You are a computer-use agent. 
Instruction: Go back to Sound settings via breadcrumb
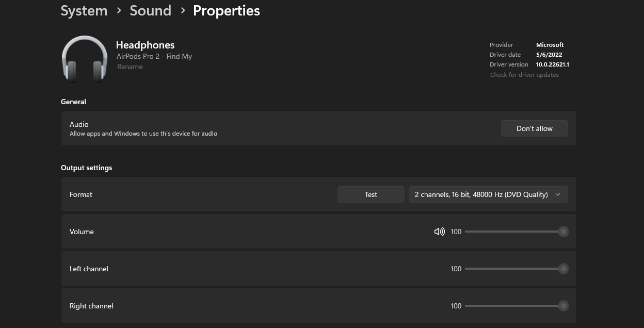(x=150, y=10)
